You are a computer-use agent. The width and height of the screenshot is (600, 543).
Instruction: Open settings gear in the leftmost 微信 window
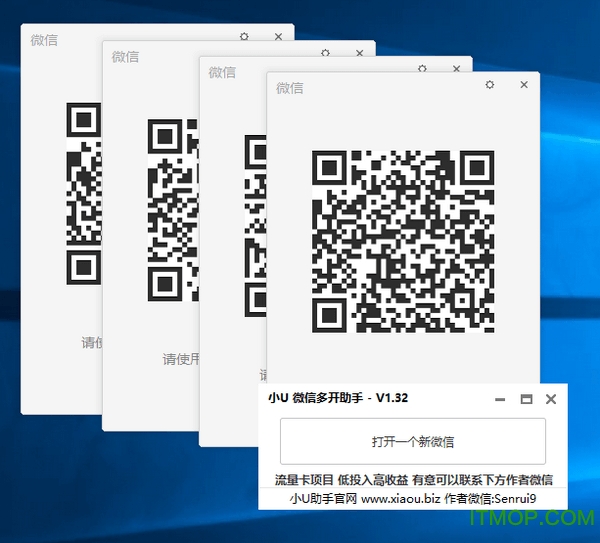244,36
